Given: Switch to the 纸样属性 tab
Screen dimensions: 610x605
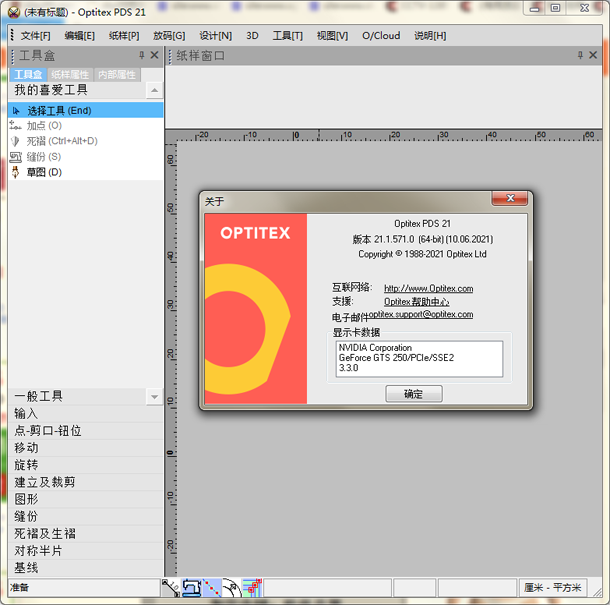Looking at the screenshot, I should tap(70, 74).
